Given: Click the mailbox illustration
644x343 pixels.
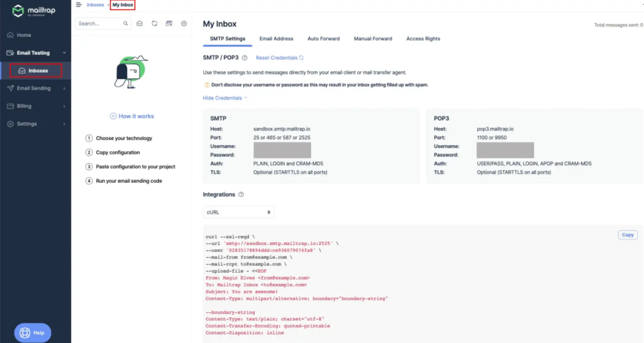Looking at the screenshot, I should pos(131,72).
